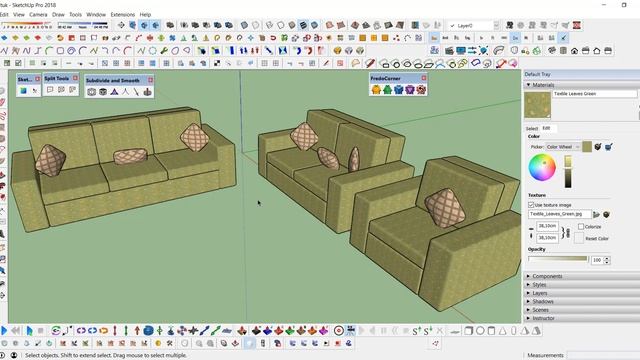Open the Help menu

[x=145, y=14]
